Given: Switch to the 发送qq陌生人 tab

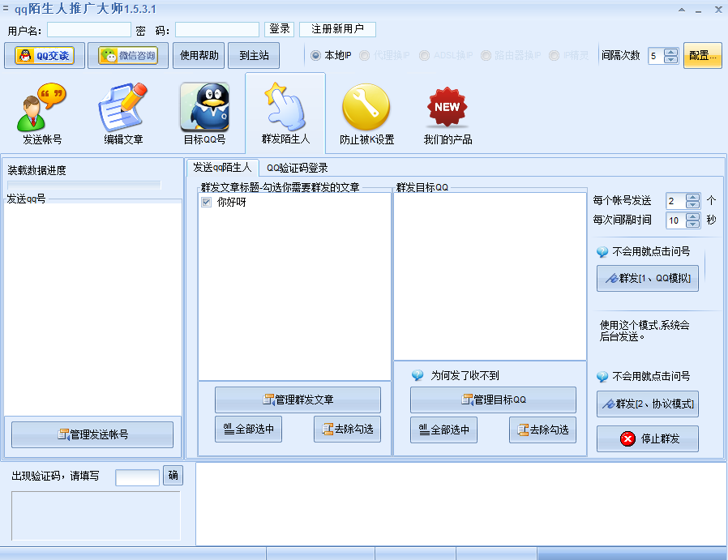Looking at the screenshot, I should (x=222, y=167).
